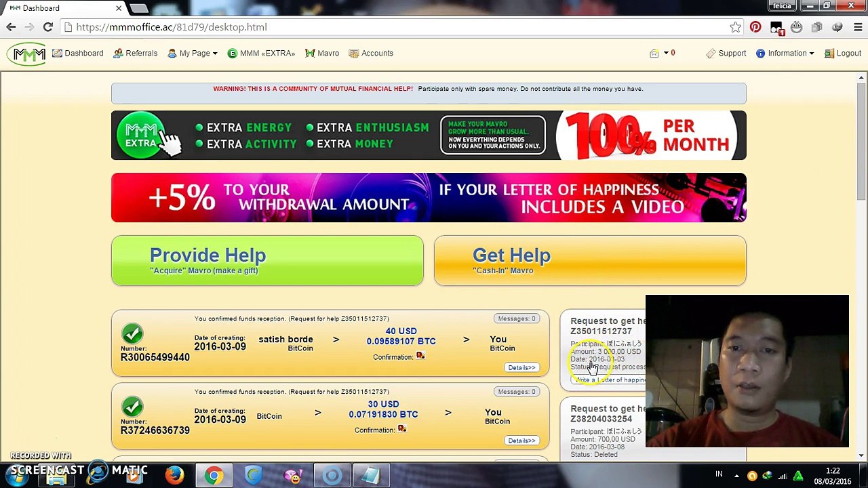Click the notifications envelope icon
Screen dimensions: 868x488
point(654,54)
